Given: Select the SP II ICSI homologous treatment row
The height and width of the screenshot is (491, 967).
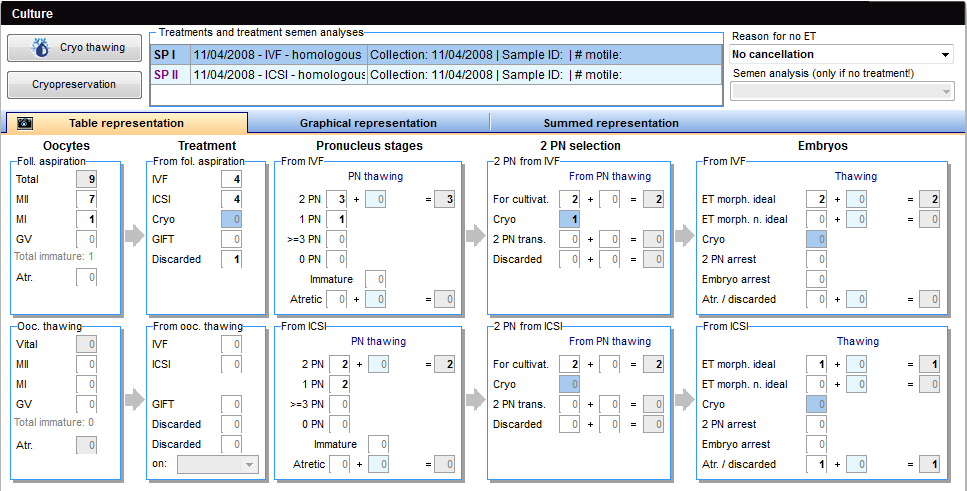Looking at the screenshot, I should click(x=436, y=75).
